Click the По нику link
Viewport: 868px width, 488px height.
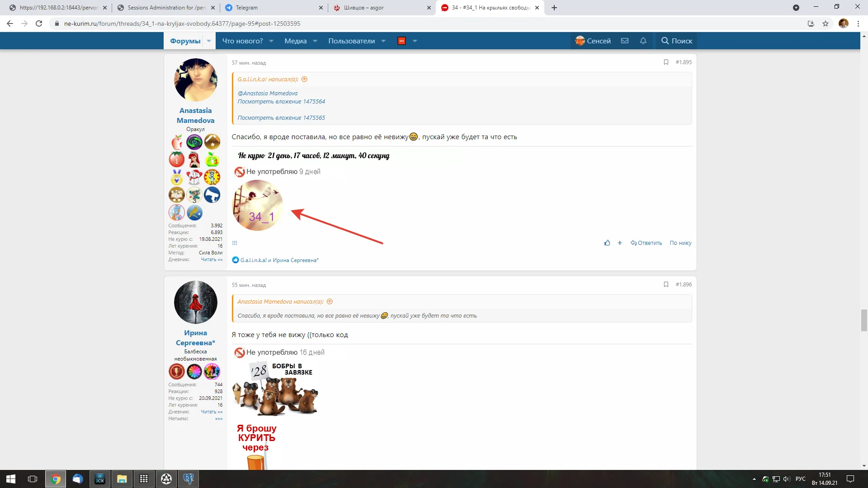(680, 243)
